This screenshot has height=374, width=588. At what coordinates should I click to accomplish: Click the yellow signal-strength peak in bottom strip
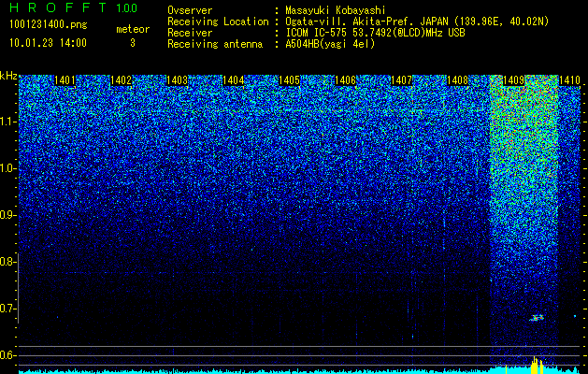(536, 365)
